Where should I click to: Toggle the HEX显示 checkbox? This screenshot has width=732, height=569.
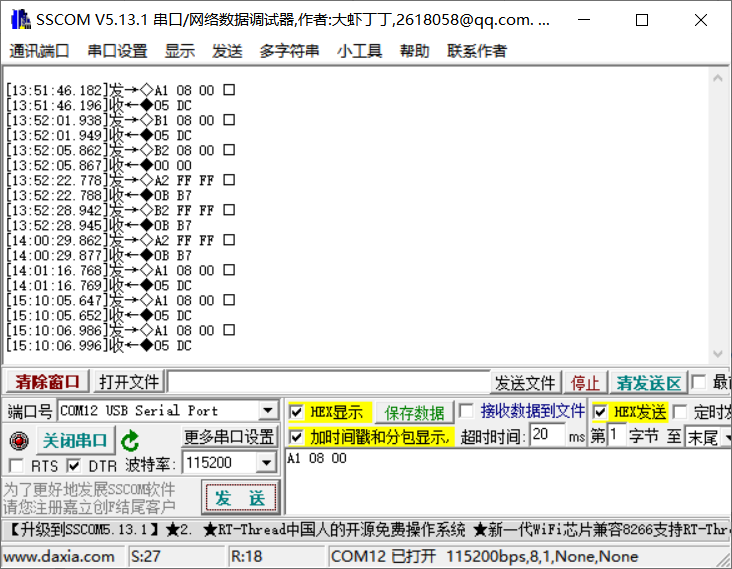[296, 412]
